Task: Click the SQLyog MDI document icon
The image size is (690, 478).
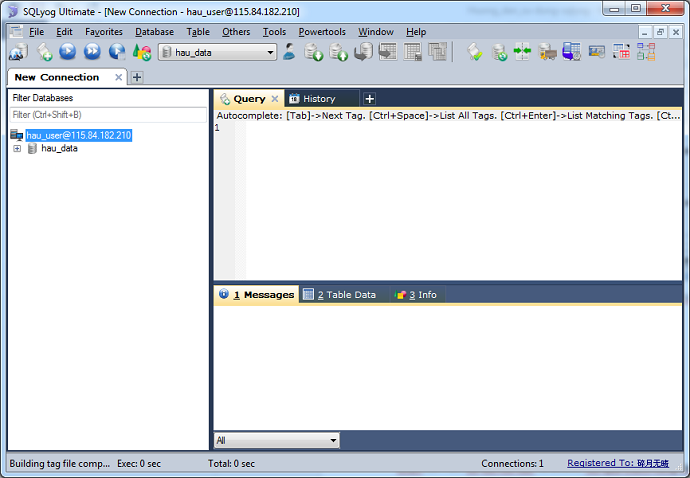Action: (x=16, y=31)
